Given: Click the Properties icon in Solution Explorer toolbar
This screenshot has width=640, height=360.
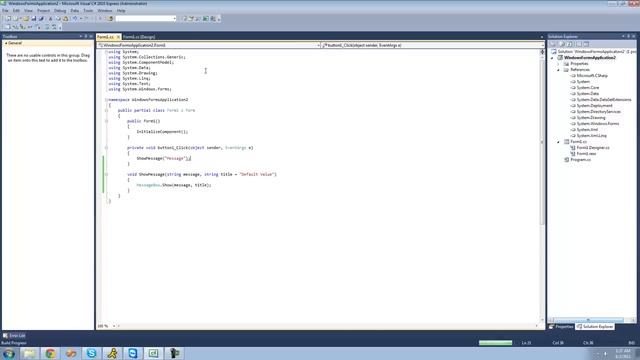Looking at the screenshot, I should click(x=553, y=44).
